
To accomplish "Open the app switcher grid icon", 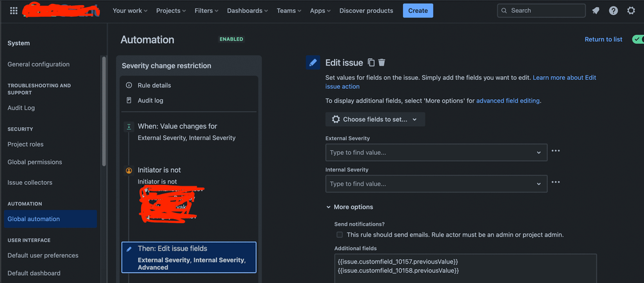I will (x=14, y=11).
